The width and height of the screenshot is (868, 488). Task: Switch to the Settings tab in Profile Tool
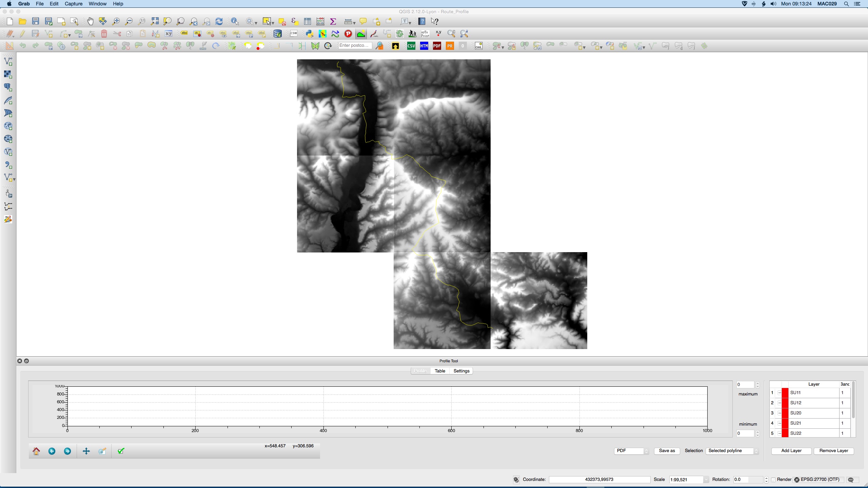pyautogui.click(x=461, y=371)
